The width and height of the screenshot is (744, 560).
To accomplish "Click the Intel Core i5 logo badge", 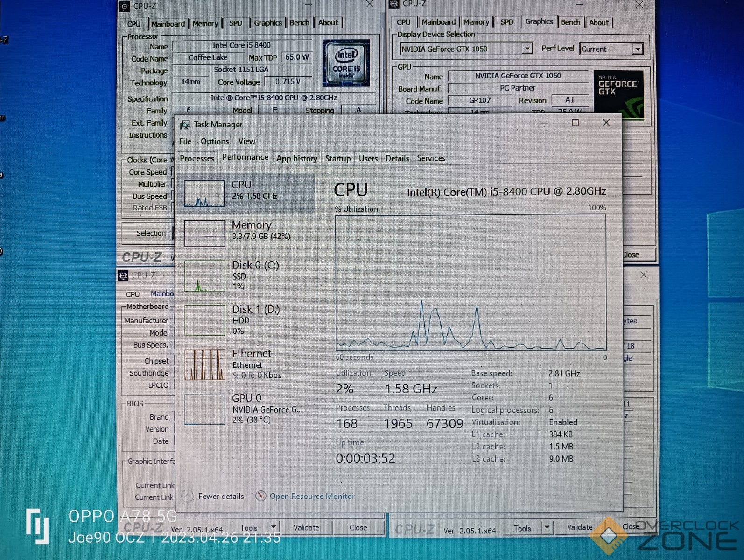I will click(x=346, y=63).
